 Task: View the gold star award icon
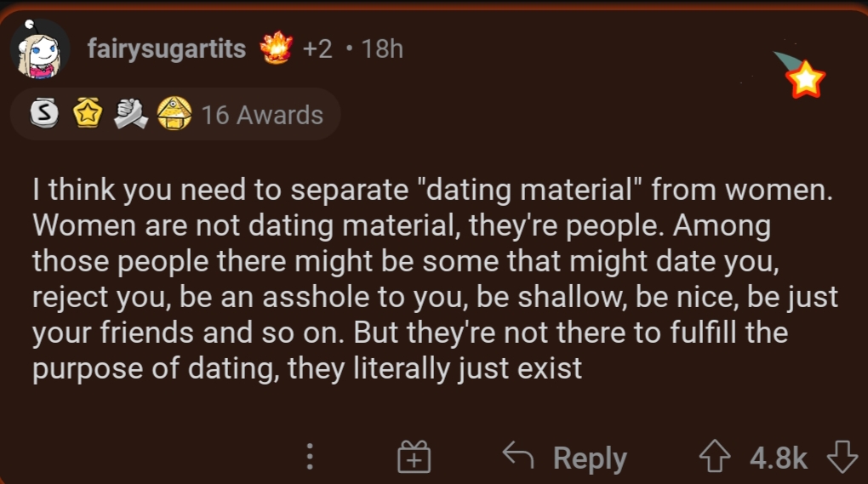pyautogui.click(x=88, y=113)
